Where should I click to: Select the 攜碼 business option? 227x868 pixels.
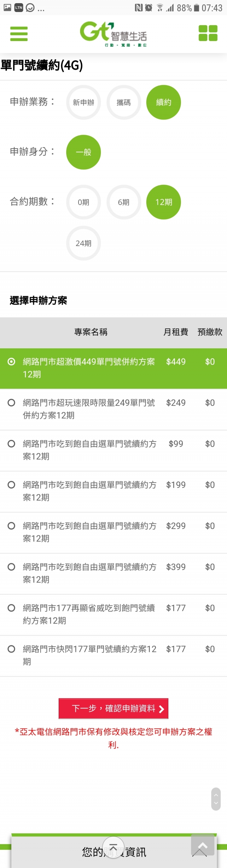(x=123, y=102)
